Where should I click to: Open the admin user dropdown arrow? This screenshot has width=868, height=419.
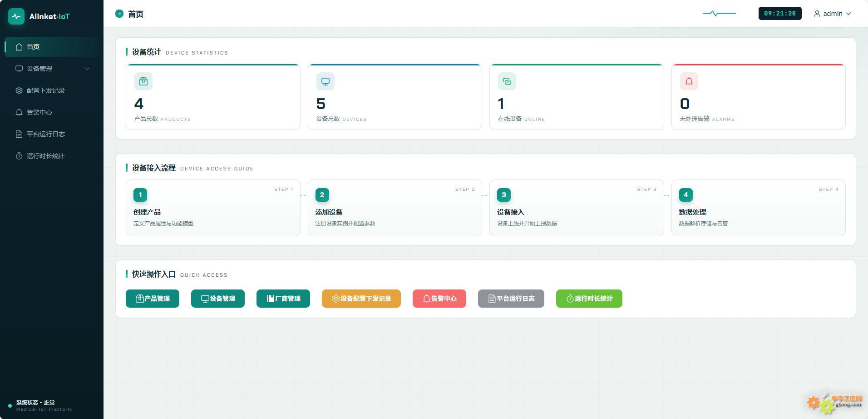point(848,14)
